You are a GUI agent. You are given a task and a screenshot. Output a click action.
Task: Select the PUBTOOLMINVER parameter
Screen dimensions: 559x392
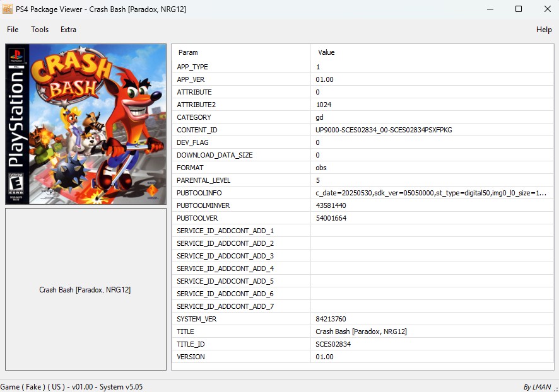203,205
